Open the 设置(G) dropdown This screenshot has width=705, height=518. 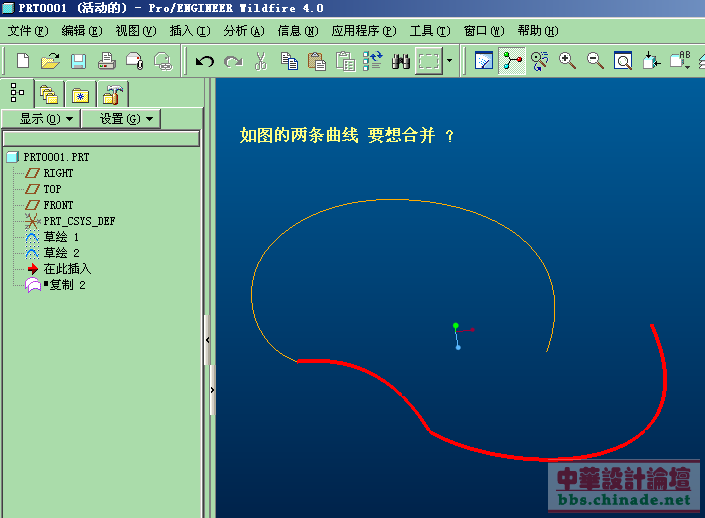[x=120, y=119]
